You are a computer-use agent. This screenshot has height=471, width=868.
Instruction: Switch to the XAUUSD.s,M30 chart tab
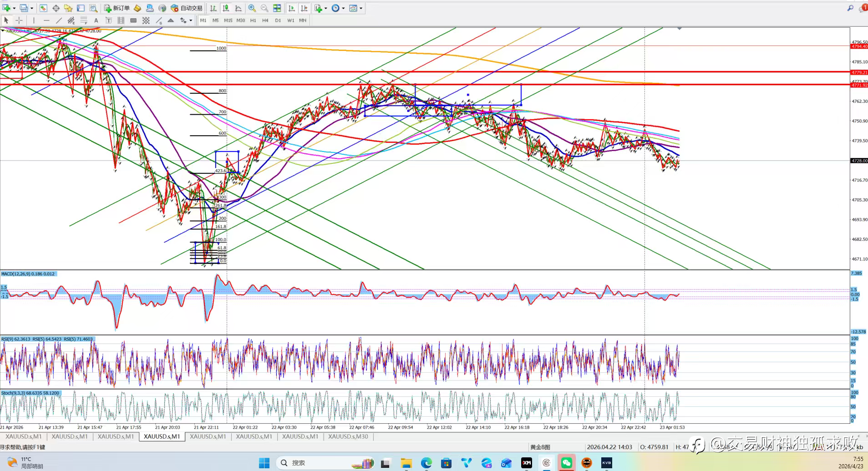tap(348, 436)
